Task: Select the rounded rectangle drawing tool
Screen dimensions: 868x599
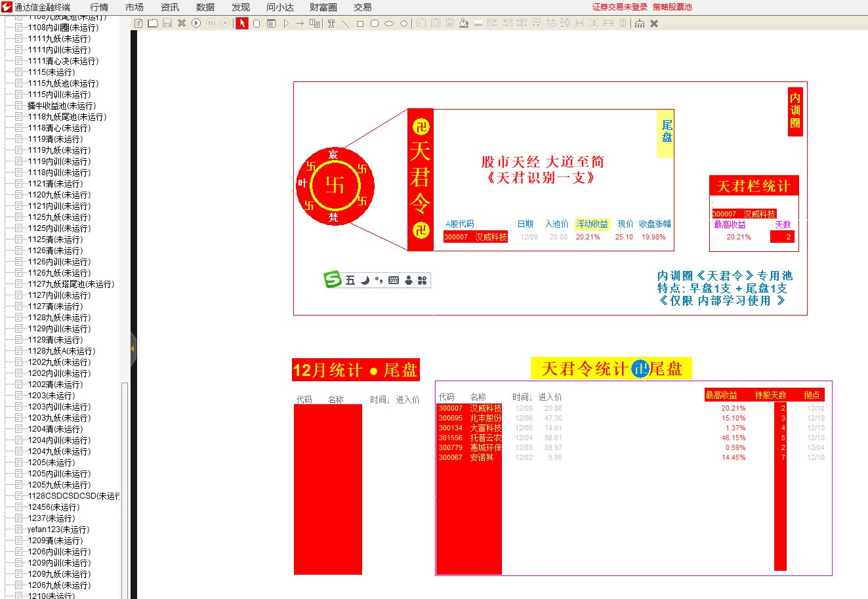Action: (x=374, y=24)
